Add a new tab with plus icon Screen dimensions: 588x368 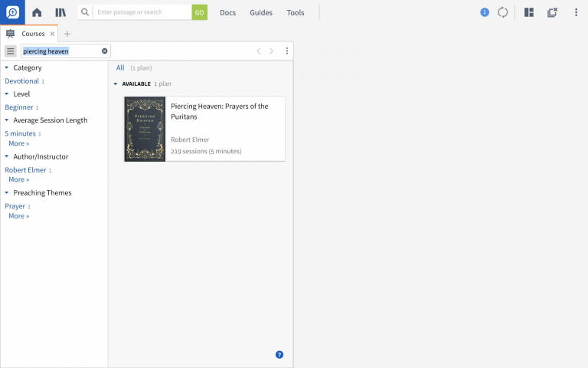point(67,34)
